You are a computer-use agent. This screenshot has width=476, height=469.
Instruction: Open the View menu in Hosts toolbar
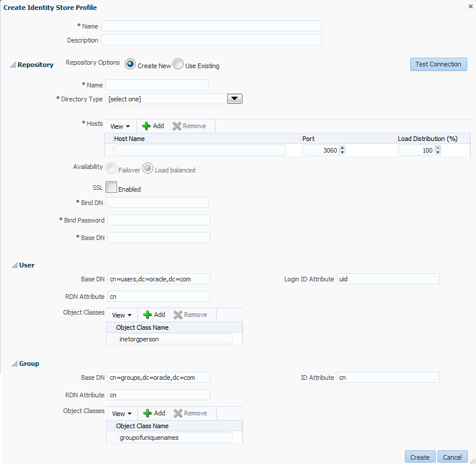pyautogui.click(x=120, y=126)
